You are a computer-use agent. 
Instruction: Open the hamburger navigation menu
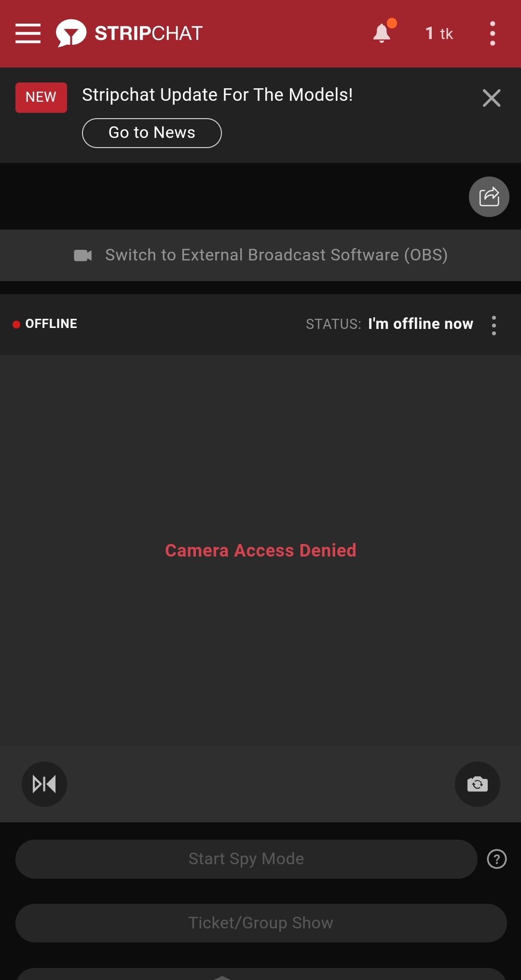tap(28, 33)
